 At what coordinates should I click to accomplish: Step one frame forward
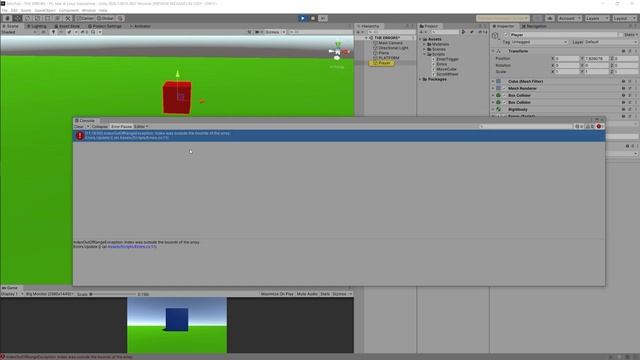[x=323, y=18]
